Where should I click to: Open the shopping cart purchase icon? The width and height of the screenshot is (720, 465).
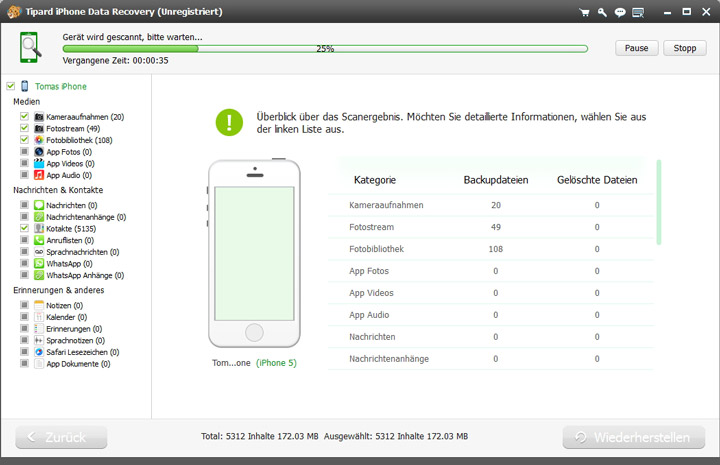pos(585,12)
